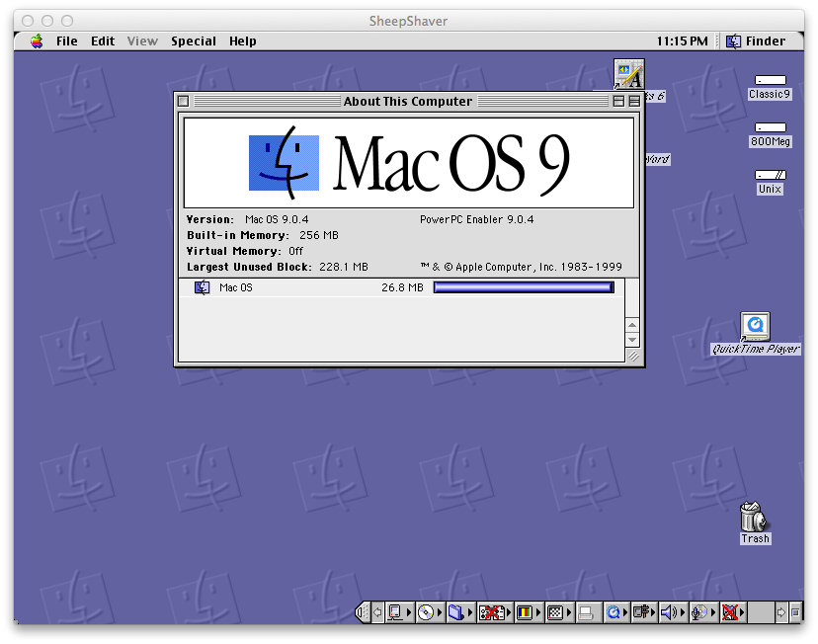818x644 pixels.
Task: Select the 800Meg disk icon on desktop
Action: tap(770, 127)
